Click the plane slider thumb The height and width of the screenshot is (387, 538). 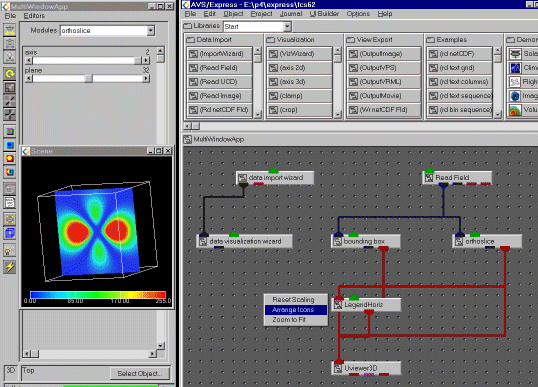(x=89, y=79)
